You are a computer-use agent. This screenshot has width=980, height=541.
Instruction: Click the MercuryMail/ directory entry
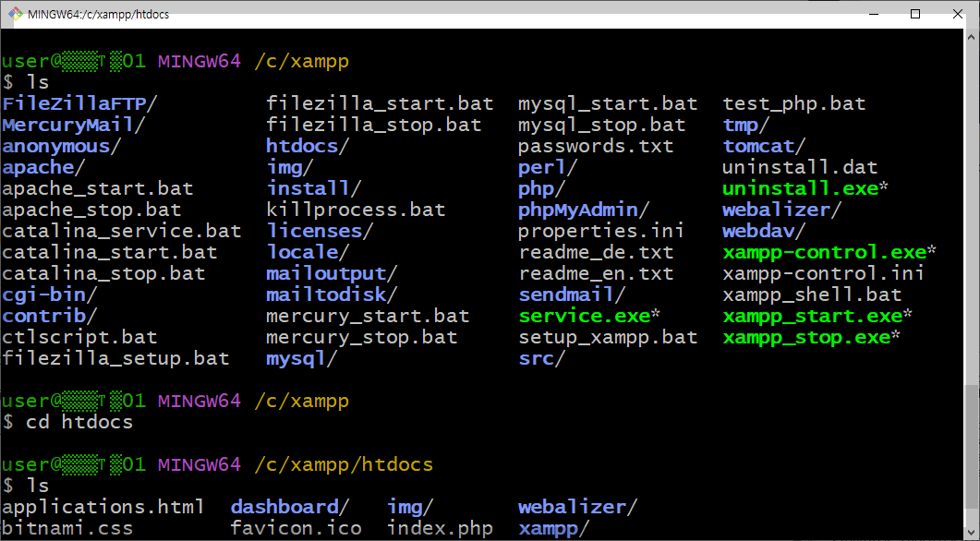point(73,125)
